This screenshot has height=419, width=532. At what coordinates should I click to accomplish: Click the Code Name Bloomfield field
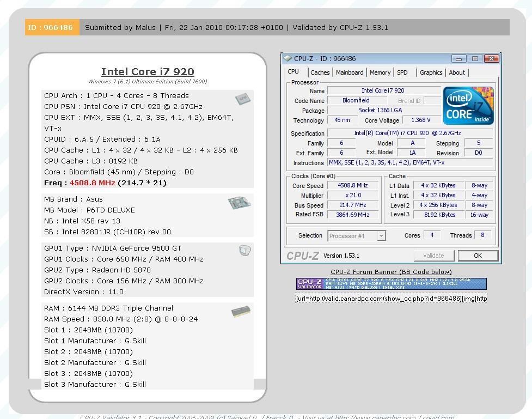tap(357, 100)
